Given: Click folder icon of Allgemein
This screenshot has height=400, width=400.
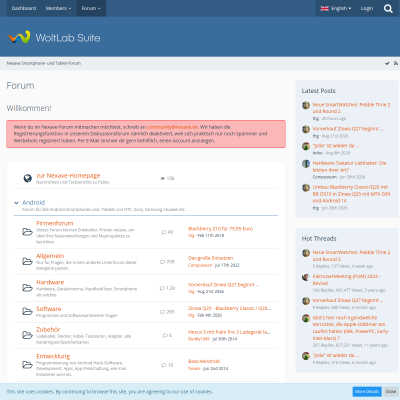Looking at the screenshot, I should click(27, 261).
